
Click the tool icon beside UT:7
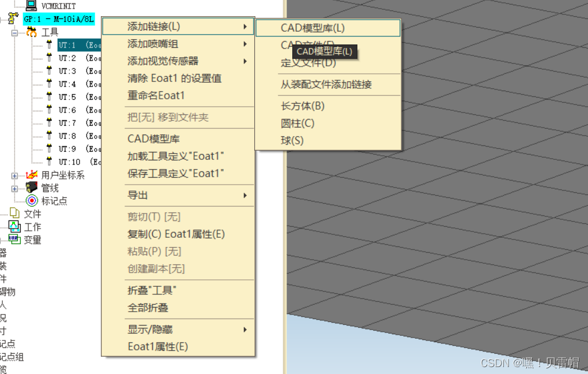click(x=49, y=122)
